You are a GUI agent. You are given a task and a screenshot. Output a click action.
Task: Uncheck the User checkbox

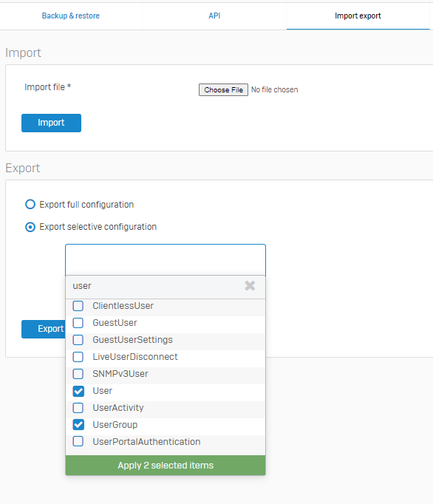pyautogui.click(x=78, y=391)
